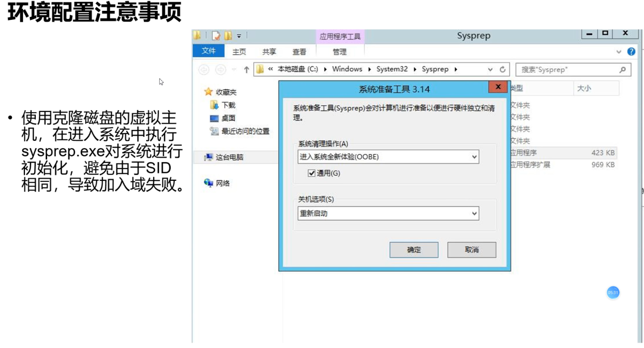Open the 关机选项 dropdown showing 重新启动
This screenshot has height=348, width=644.
coord(388,213)
